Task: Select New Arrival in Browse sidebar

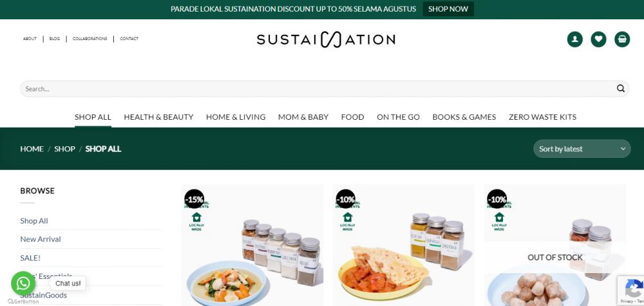Action: [40, 239]
